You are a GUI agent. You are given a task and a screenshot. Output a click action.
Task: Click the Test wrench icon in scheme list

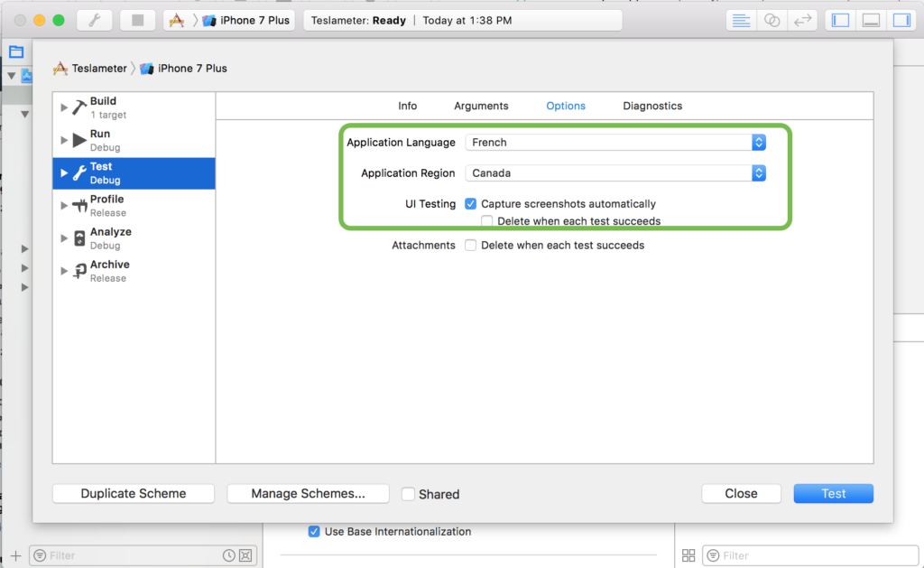(x=79, y=172)
